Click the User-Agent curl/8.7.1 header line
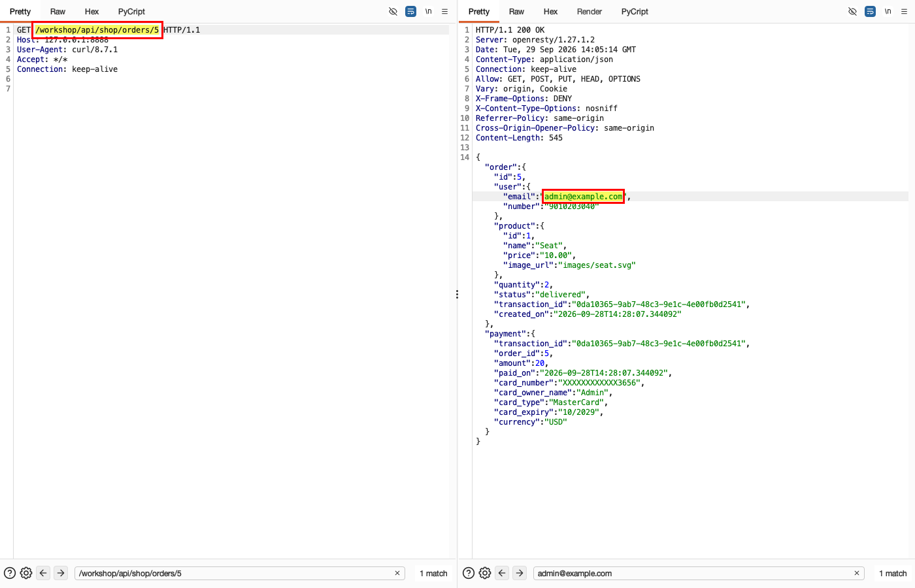 67,50
